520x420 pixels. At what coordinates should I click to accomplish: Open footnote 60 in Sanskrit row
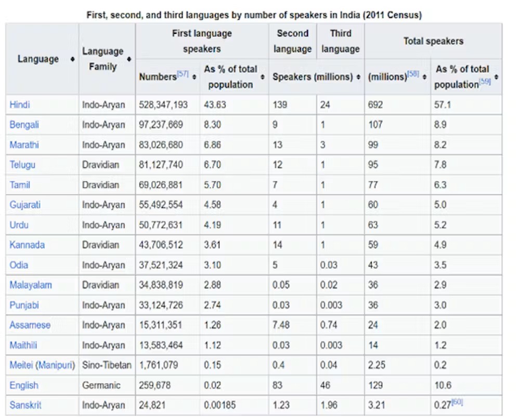458,402
